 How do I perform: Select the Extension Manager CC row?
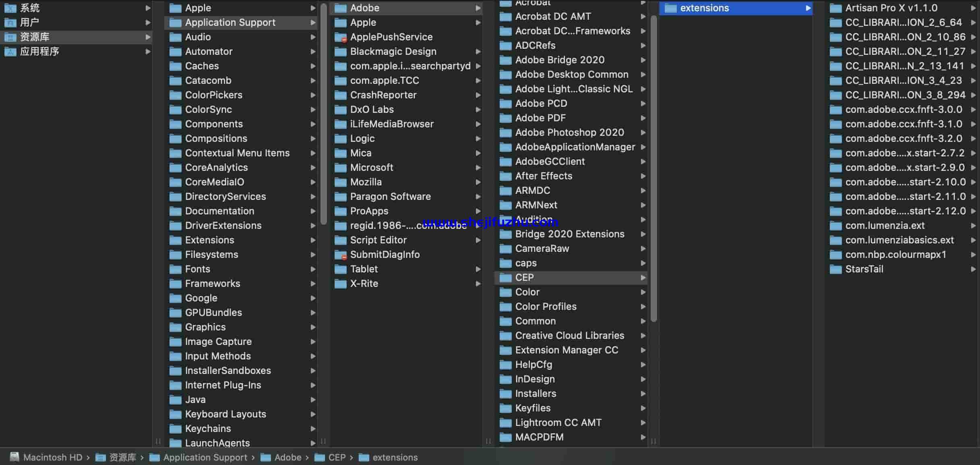point(571,350)
